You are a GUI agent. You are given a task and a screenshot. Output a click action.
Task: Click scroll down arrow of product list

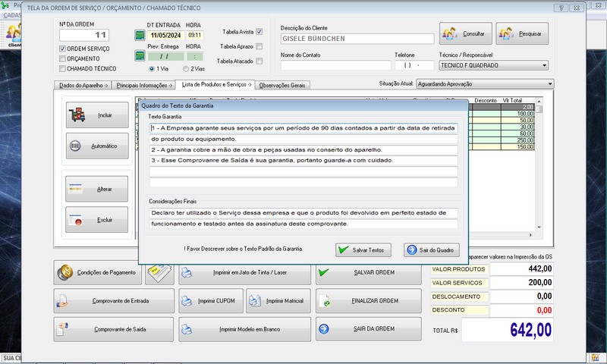pos(539,227)
